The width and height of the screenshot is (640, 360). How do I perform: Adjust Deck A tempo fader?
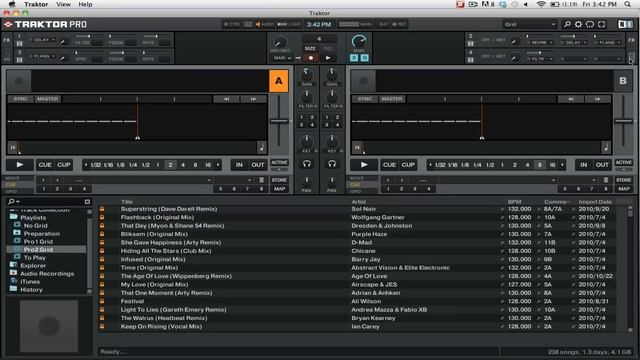coord(279,121)
